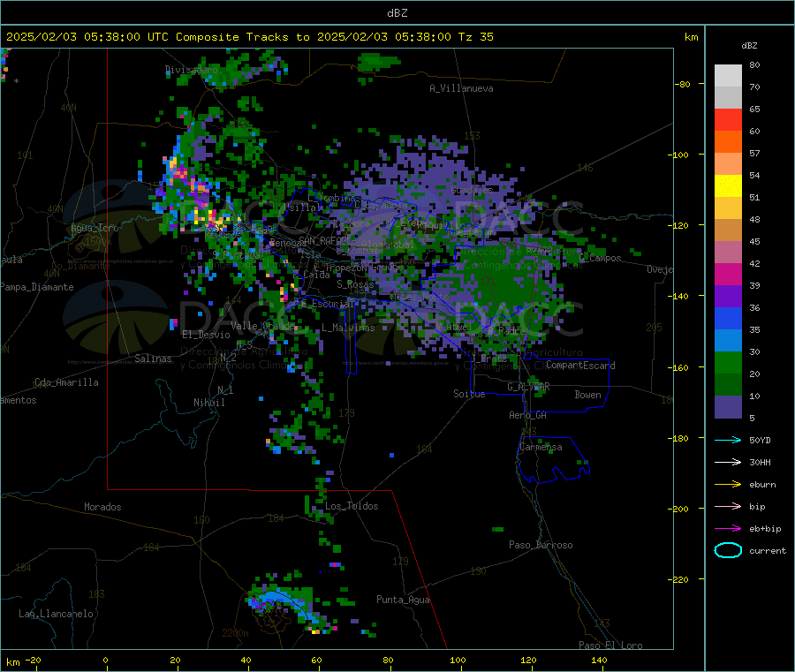The width and height of the screenshot is (795, 672).
Task: Click the cyan current ellipse icon
Action: (728, 550)
